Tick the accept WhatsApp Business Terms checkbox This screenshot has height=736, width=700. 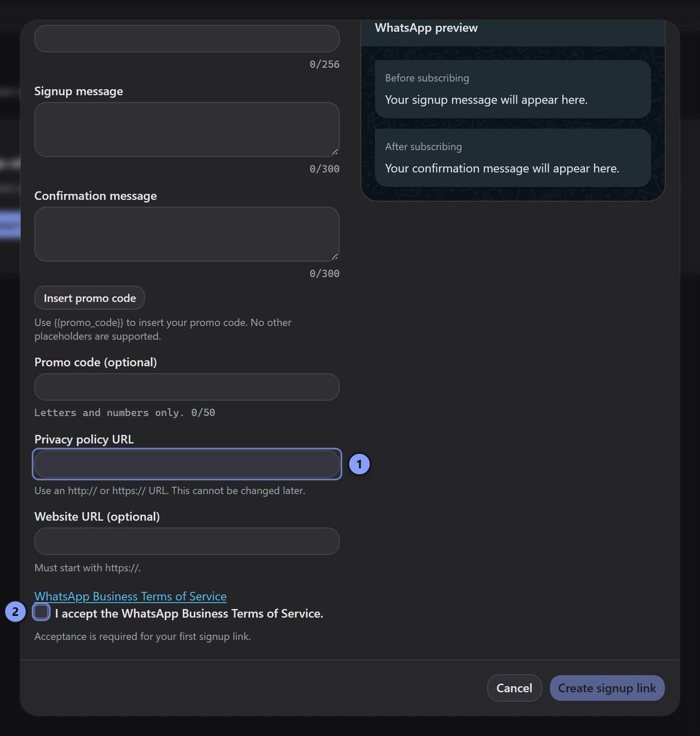pyautogui.click(x=41, y=612)
